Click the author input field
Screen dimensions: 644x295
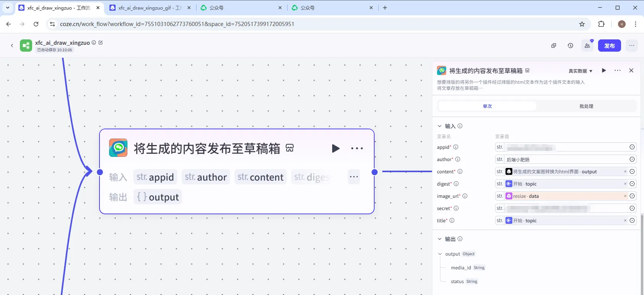[566, 160]
